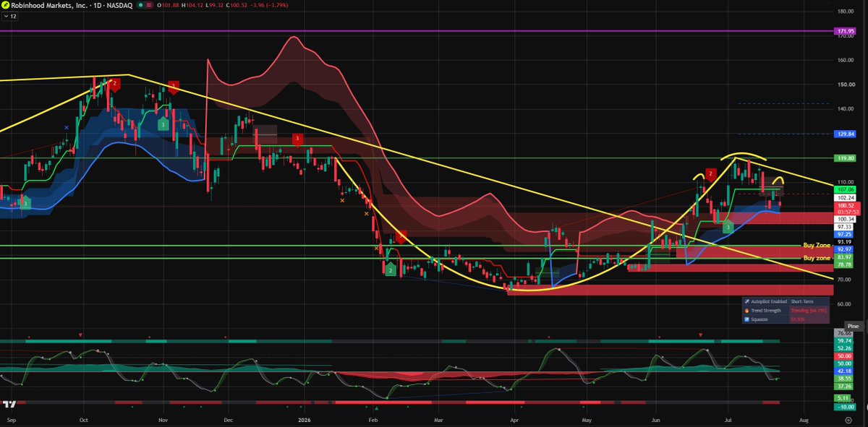
Task: Click the Oct label on time axis
Action: click(x=84, y=418)
